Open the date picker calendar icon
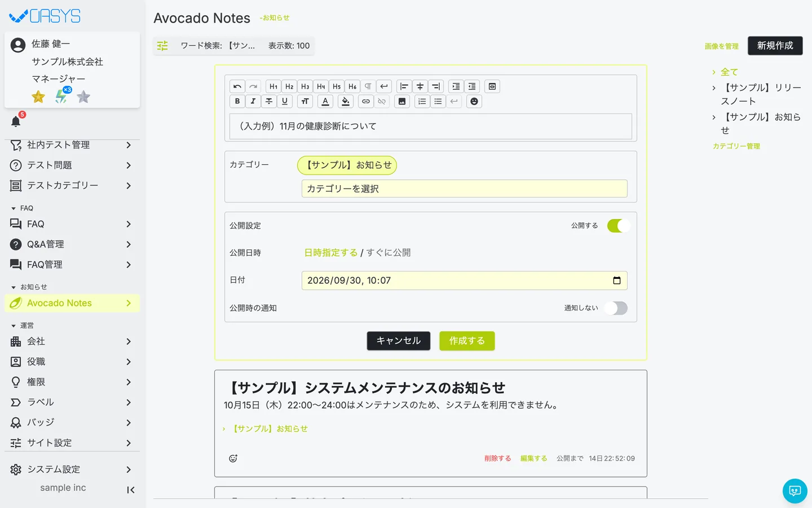This screenshot has width=812, height=508. point(617,281)
